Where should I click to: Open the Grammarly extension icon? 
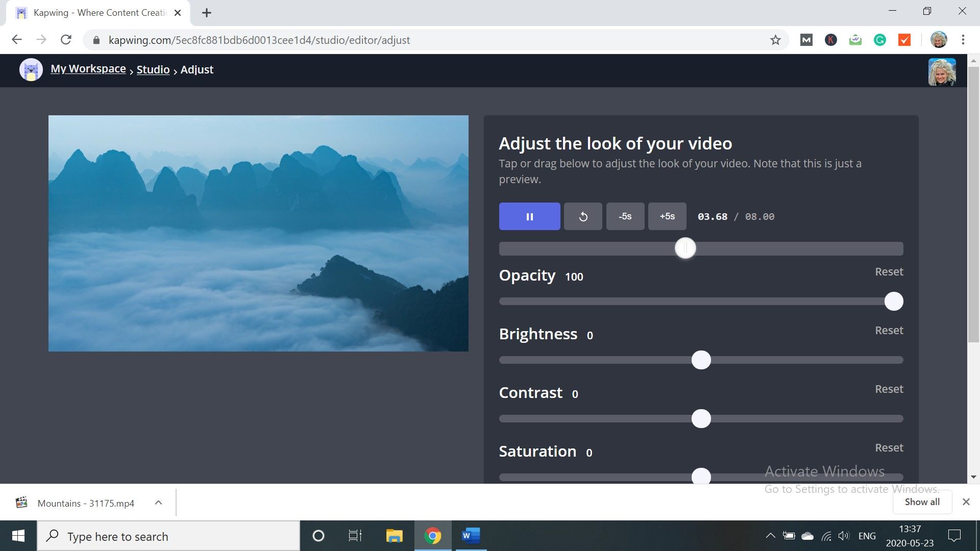[x=879, y=40]
